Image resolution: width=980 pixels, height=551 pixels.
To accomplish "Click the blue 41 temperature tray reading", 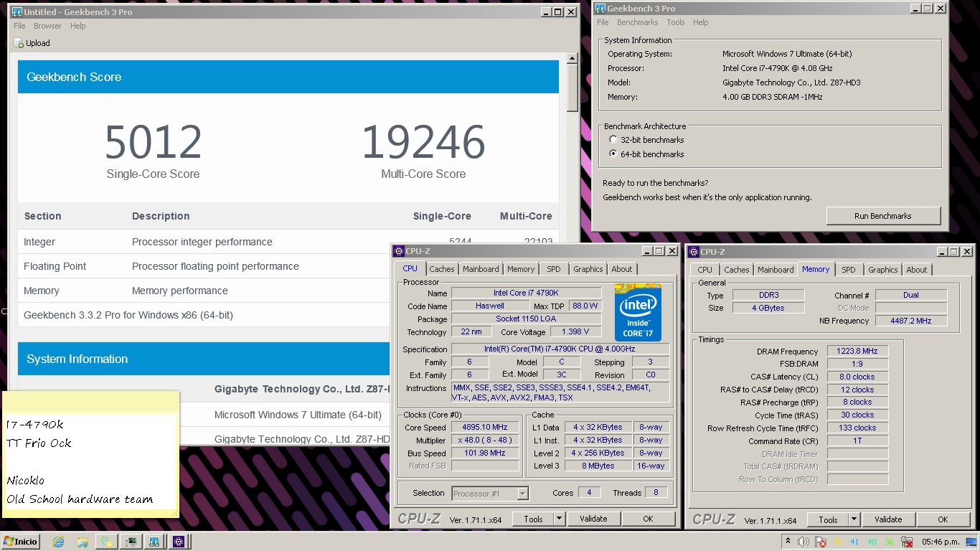I will coord(854,542).
